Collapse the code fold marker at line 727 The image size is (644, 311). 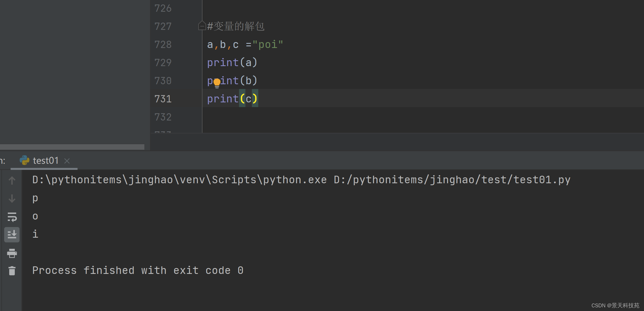[202, 26]
